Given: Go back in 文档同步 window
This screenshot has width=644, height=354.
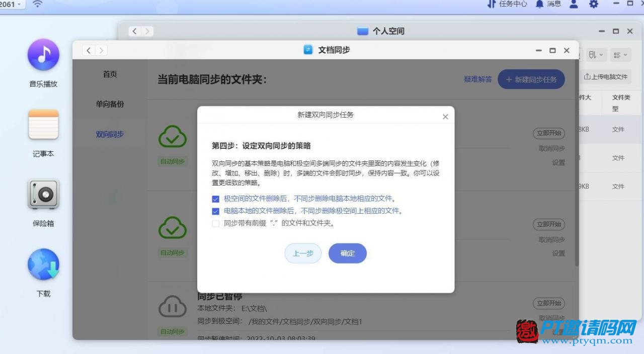Looking at the screenshot, I should (x=89, y=50).
